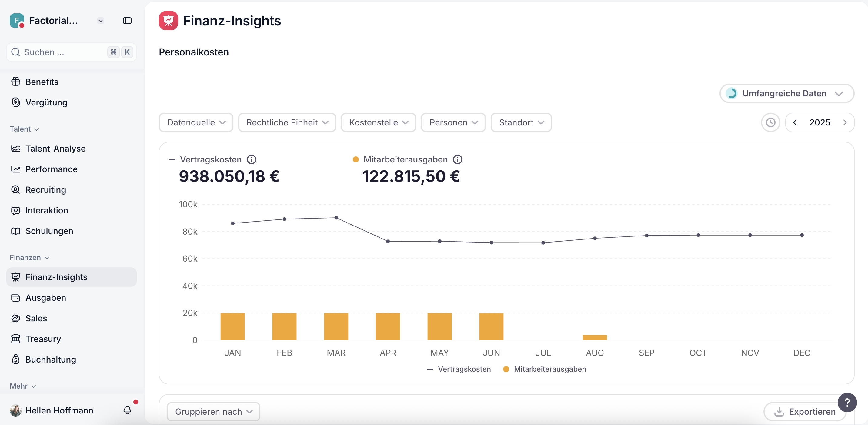868x425 pixels.
Task: Collapse the Talent sidebar section
Action: pyautogui.click(x=24, y=129)
